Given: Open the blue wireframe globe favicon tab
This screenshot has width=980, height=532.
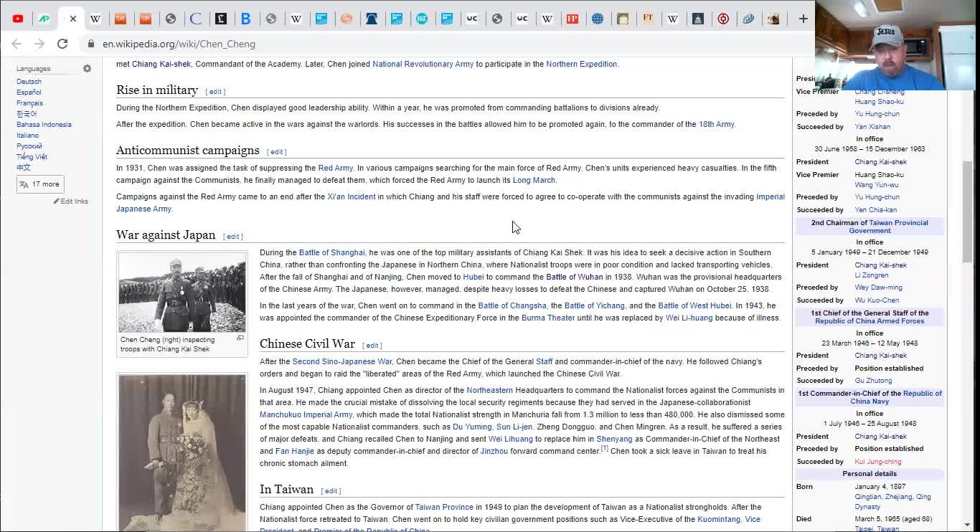Looking at the screenshot, I should click(598, 19).
